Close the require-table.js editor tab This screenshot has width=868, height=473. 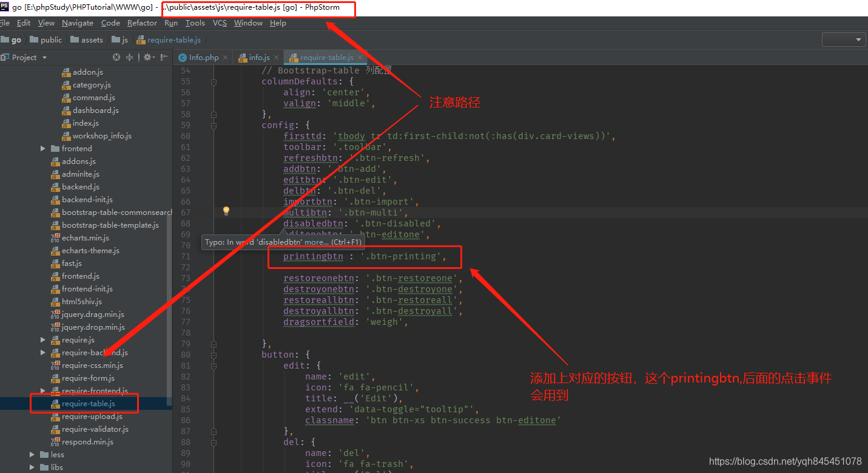360,57
